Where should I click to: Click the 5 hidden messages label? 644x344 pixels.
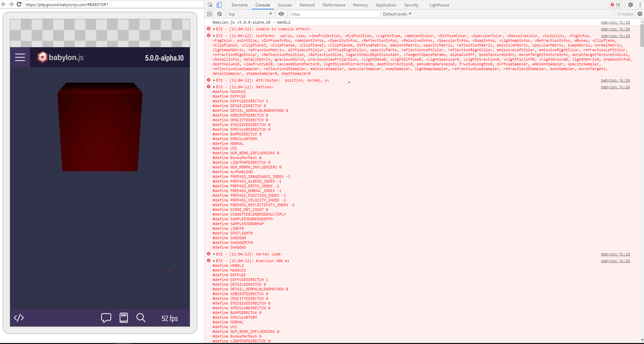(x=625, y=14)
